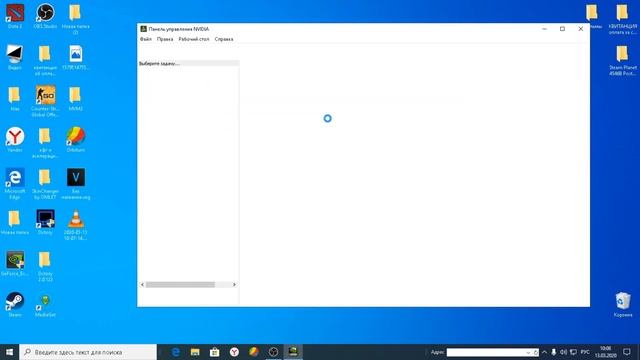Select the Steam desktop shortcut
This screenshot has height=360, width=640.
[x=15, y=304]
